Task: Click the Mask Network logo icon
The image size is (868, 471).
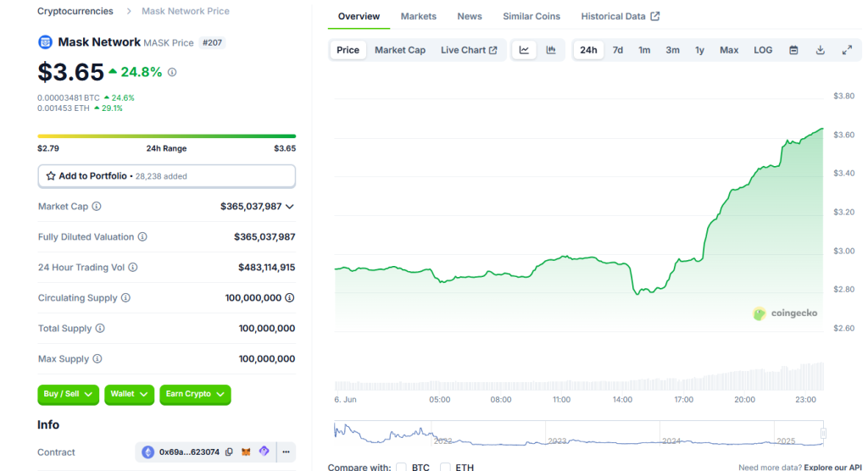Action: (x=45, y=42)
